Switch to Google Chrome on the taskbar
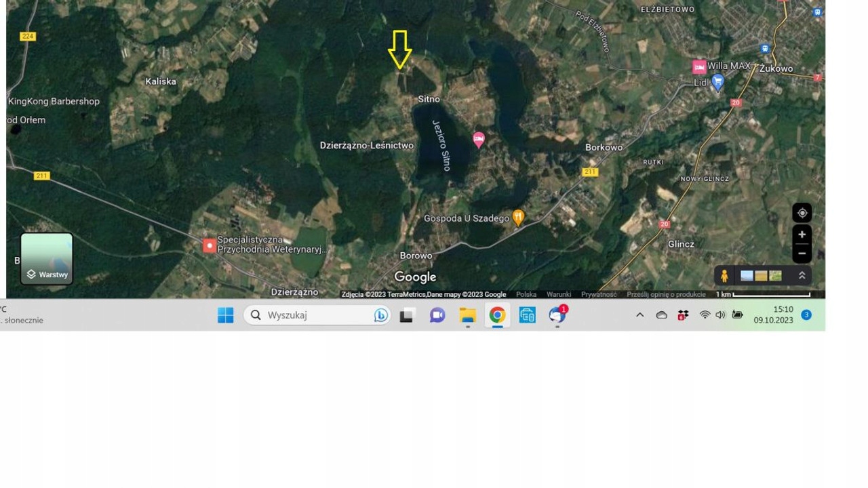The height and width of the screenshot is (488, 868). 498,315
